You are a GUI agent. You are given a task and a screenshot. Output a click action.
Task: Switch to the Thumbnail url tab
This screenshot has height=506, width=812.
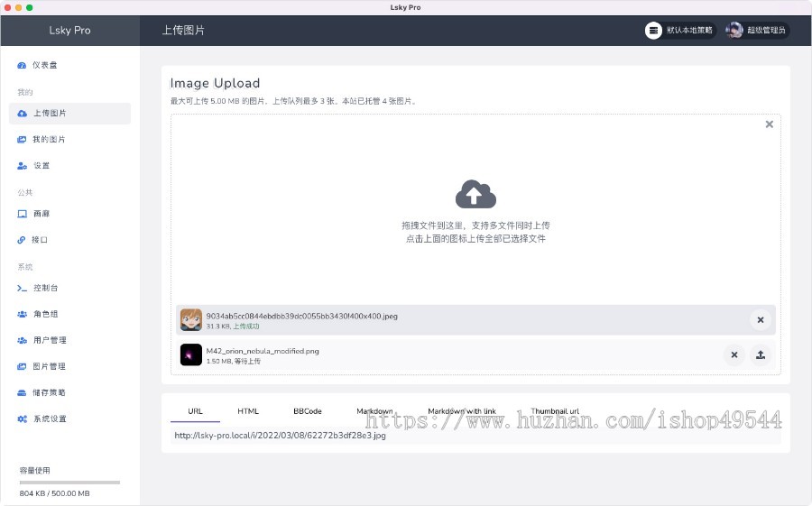pyautogui.click(x=555, y=411)
